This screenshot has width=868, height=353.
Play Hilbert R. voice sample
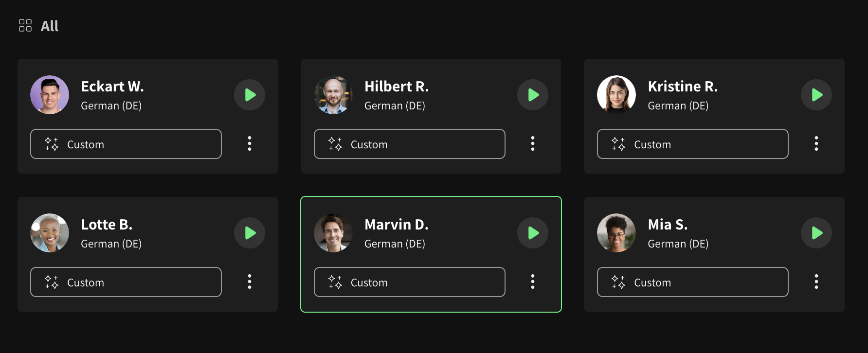(533, 95)
